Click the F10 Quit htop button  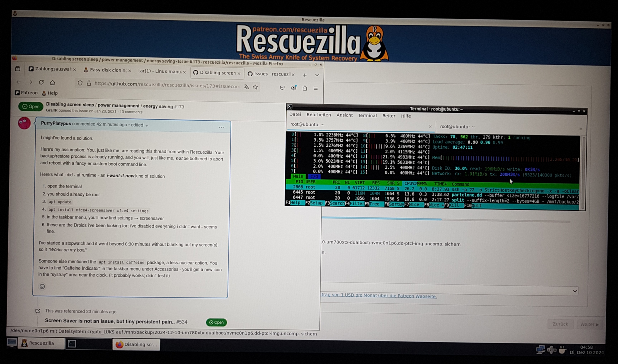(x=473, y=206)
